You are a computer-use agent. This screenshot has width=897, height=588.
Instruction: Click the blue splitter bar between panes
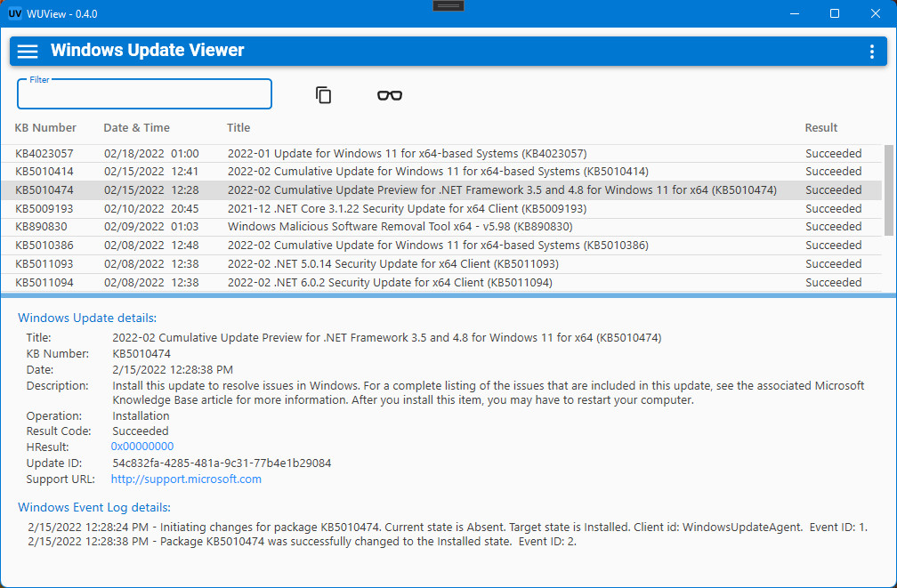(448, 295)
